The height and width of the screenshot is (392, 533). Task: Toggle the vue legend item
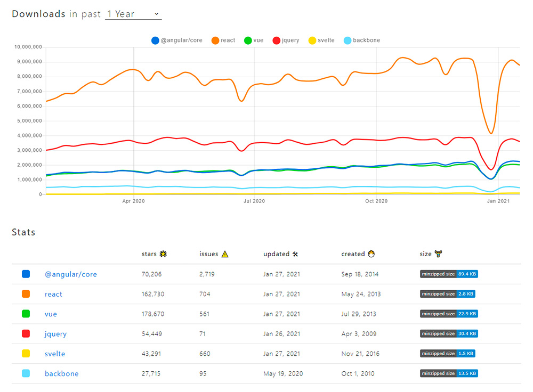(254, 40)
